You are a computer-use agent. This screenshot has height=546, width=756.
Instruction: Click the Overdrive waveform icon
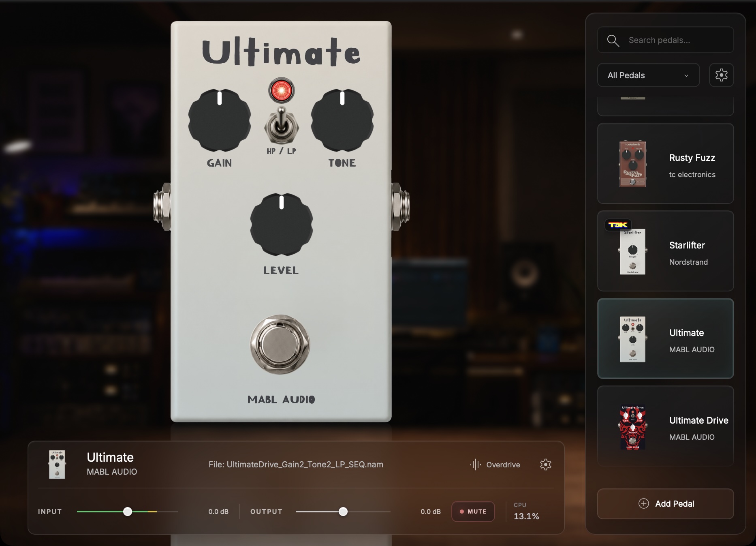[475, 465]
